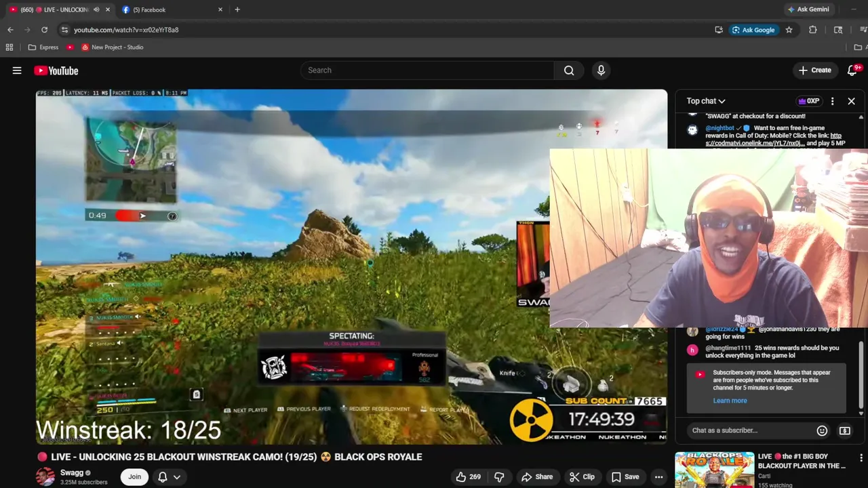Screen dimensions: 868x488
Task: Open the 0XP chat points badge
Action: pos(809,101)
